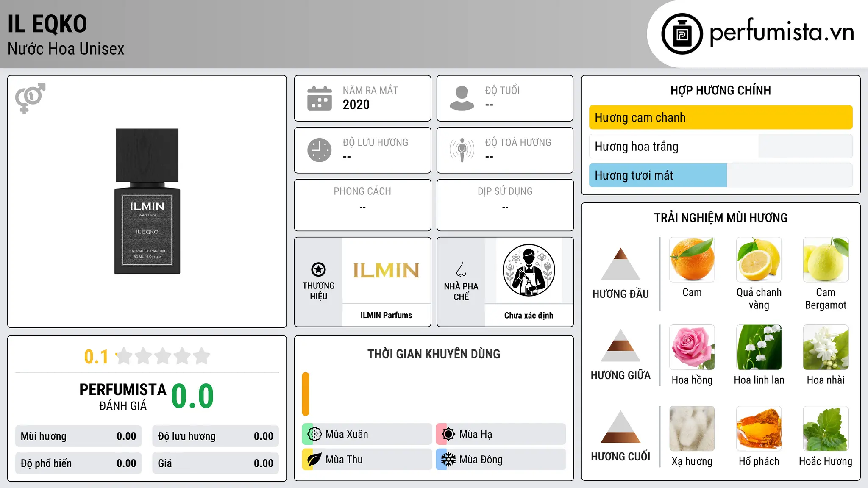Image resolution: width=868 pixels, height=488 pixels.
Task: Click the gold ILMIN brand logo
Action: pos(386,270)
